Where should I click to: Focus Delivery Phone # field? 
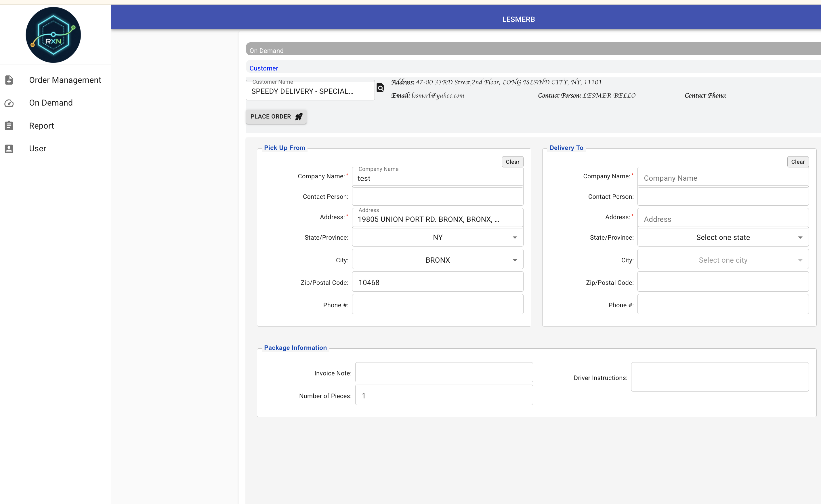[x=723, y=304]
